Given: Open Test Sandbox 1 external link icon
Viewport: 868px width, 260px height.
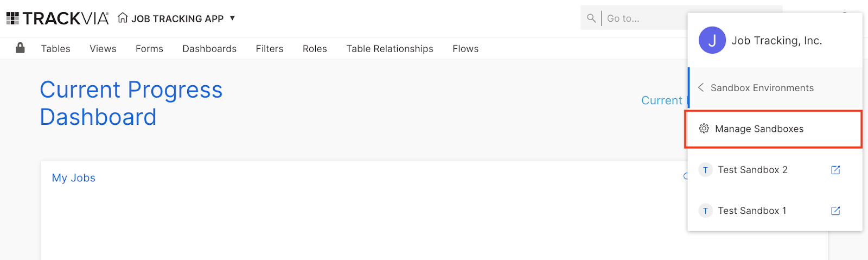Looking at the screenshot, I should pyautogui.click(x=835, y=211).
